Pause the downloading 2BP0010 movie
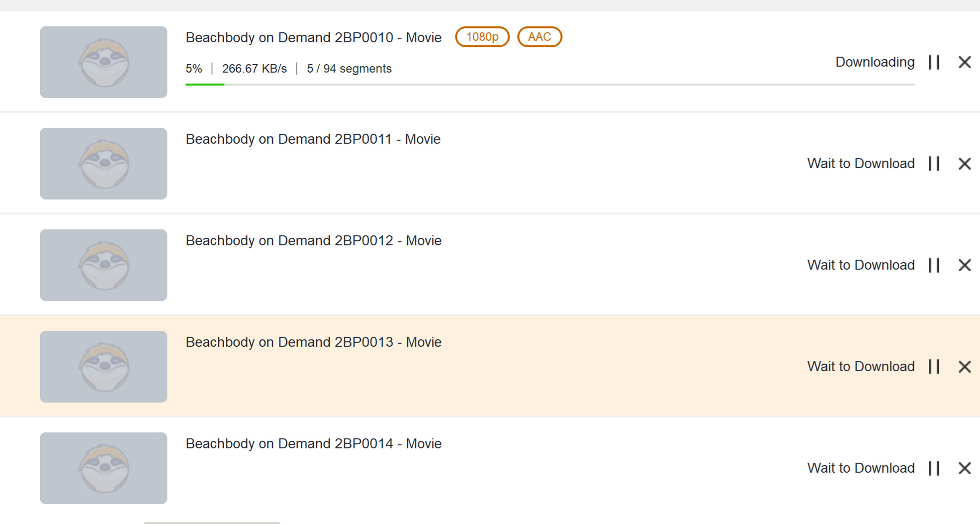Image resolution: width=980 pixels, height=524 pixels. [934, 62]
